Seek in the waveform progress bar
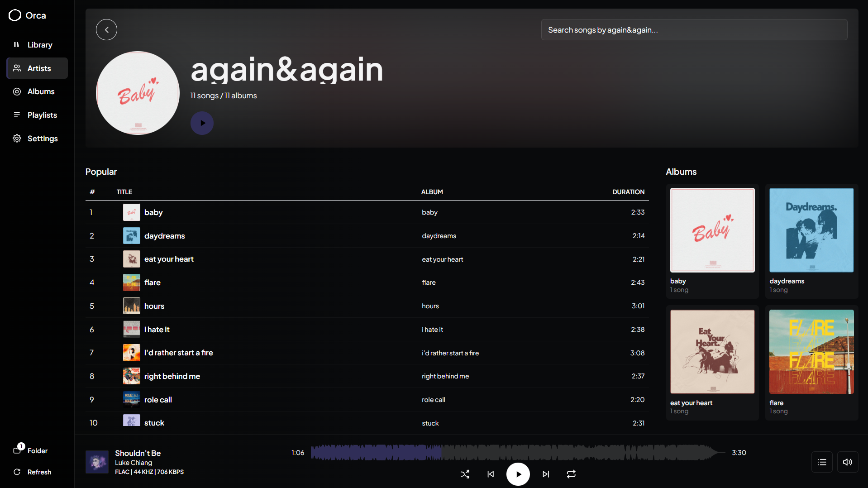868x488 pixels. click(x=518, y=452)
